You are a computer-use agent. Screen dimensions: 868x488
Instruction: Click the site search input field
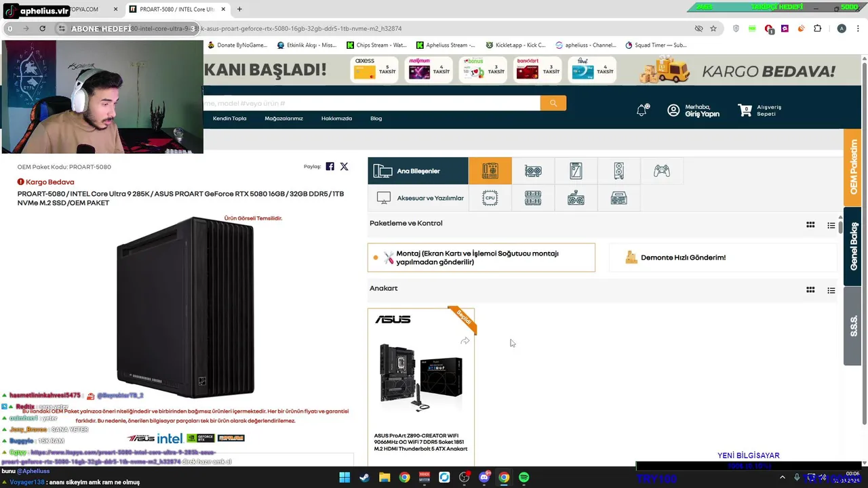click(372, 103)
